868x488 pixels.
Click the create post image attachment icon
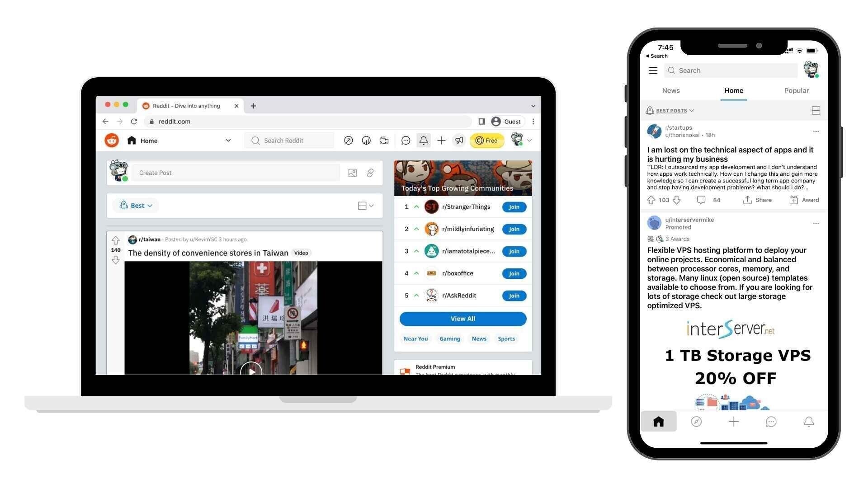352,173
